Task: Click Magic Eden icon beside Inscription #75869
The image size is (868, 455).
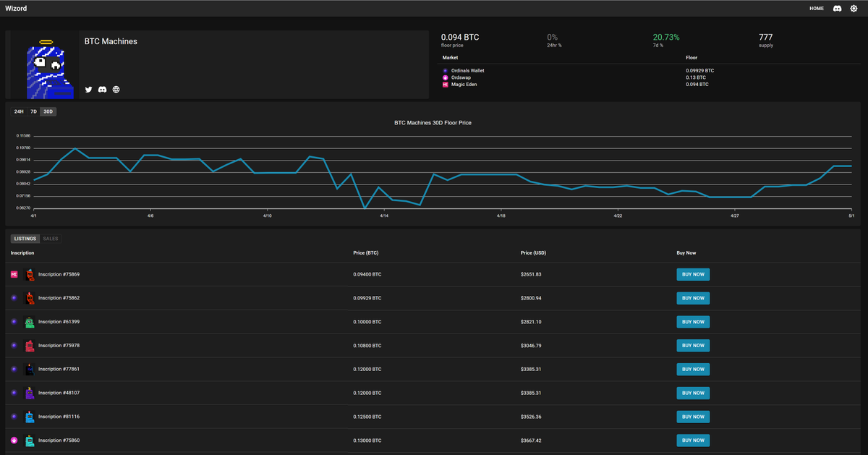Action: click(x=14, y=275)
